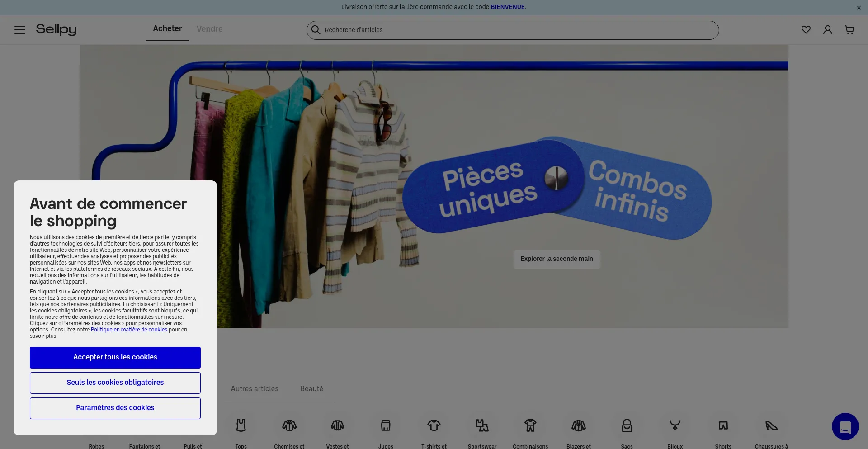Switch to the Vendre tab
The image size is (868, 449).
(209, 29)
